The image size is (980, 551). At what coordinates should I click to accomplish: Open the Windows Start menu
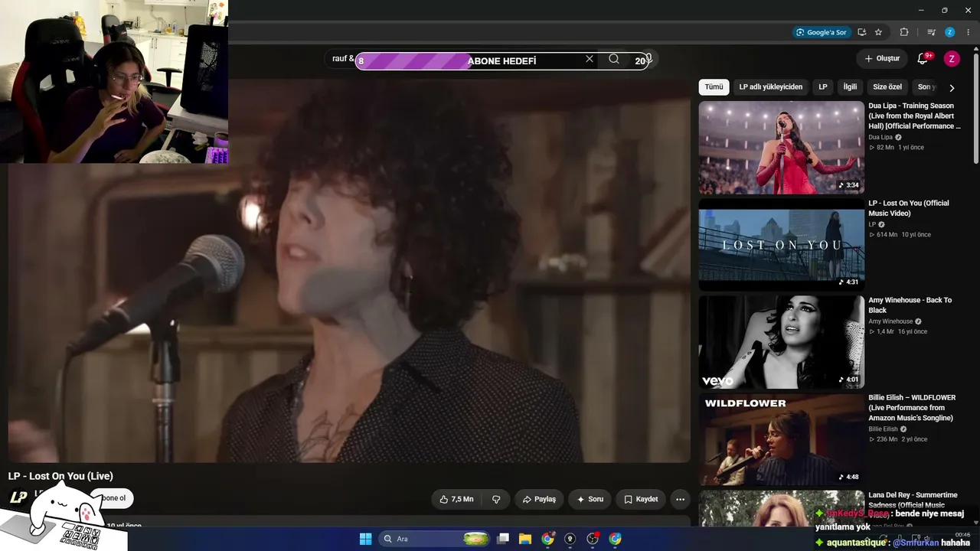coord(365,539)
